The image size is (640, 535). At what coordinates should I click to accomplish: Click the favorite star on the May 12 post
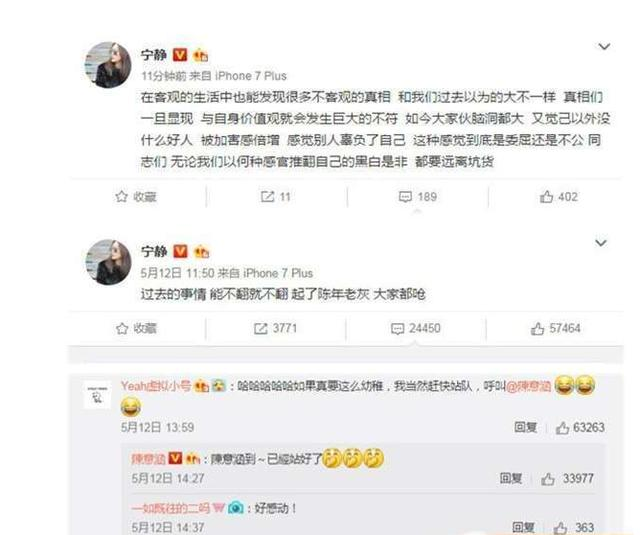click(x=122, y=329)
